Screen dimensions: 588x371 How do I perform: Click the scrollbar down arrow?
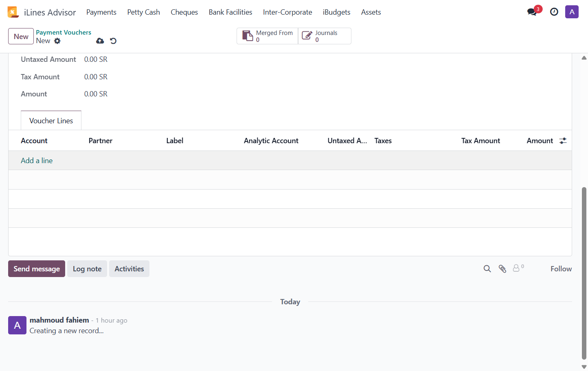[584, 367]
